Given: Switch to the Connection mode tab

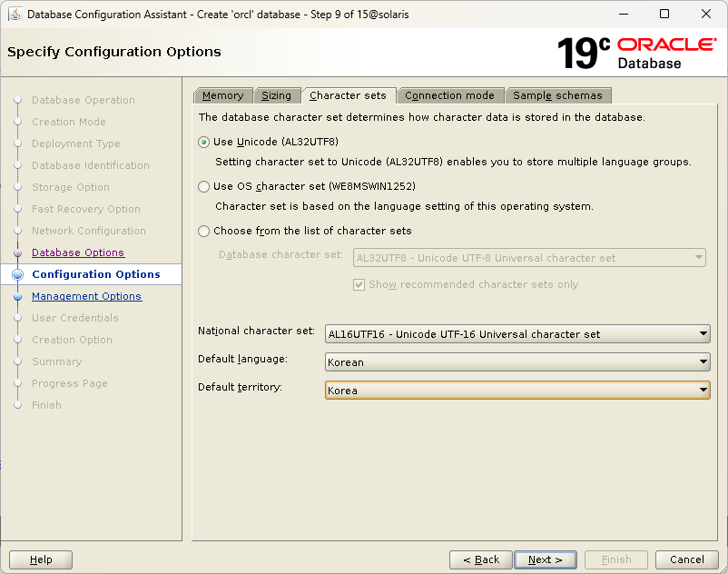Looking at the screenshot, I should pos(450,95).
